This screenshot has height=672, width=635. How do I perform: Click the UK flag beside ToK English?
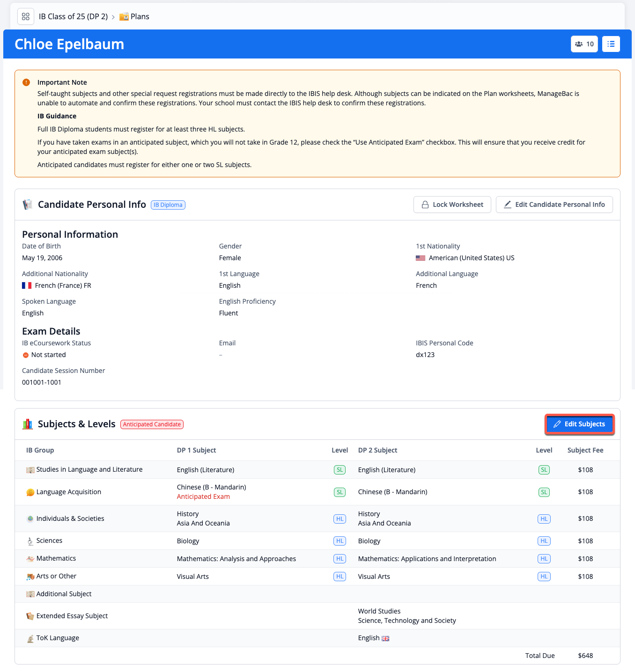[x=385, y=638]
